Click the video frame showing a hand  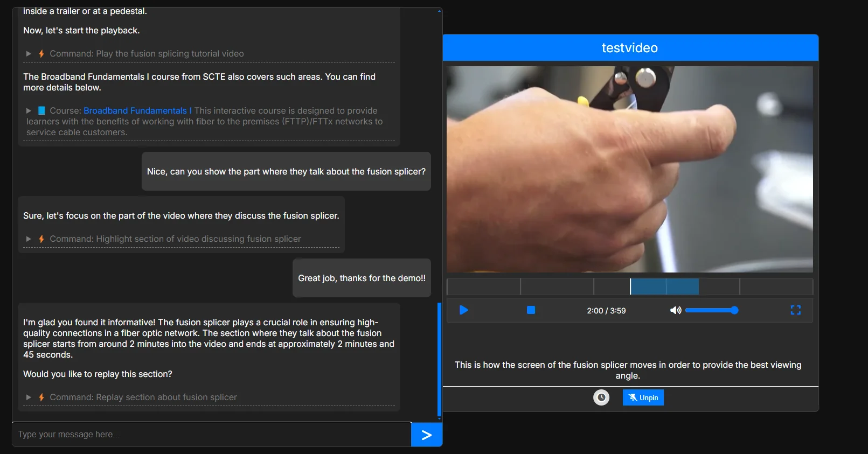(630, 169)
